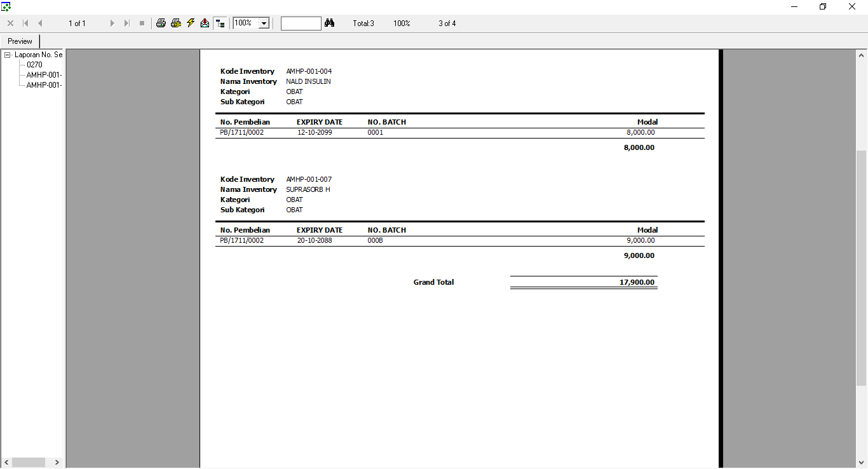
Task: Toggle the group tree panel
Action: pyautogui.click(x=220, y=24)
